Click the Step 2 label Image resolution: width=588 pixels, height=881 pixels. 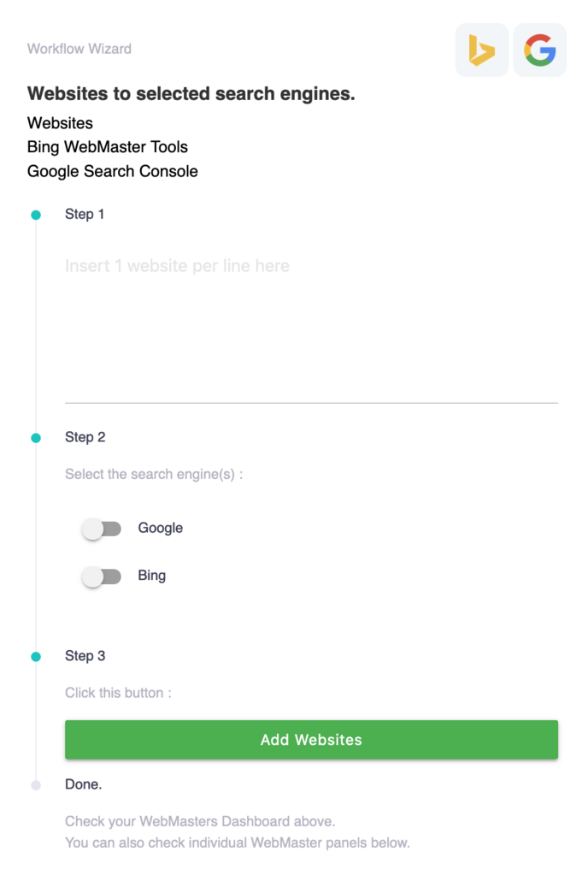pos(85,437)
